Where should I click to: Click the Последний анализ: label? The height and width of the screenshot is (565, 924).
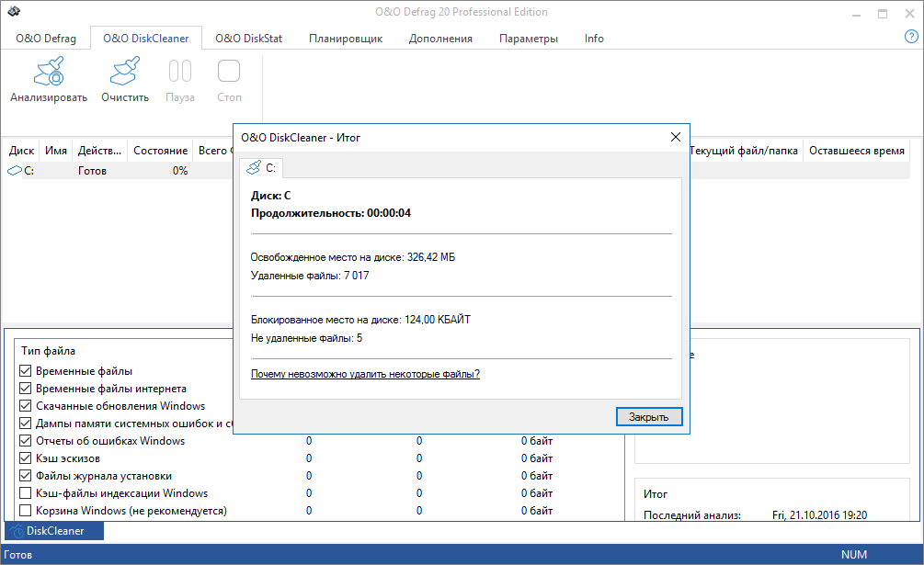tap(691, 515)
